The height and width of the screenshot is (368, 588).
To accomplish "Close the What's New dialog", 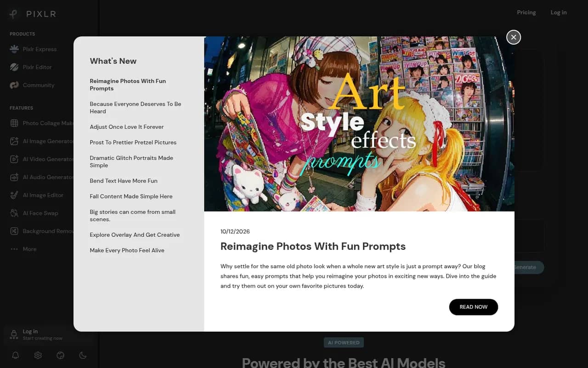I will 514,37.
